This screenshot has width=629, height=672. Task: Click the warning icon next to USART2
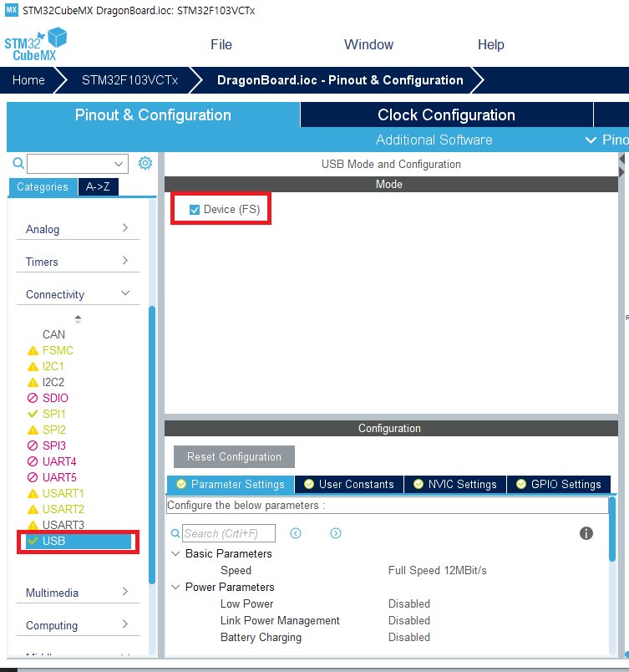coord(33,510)
